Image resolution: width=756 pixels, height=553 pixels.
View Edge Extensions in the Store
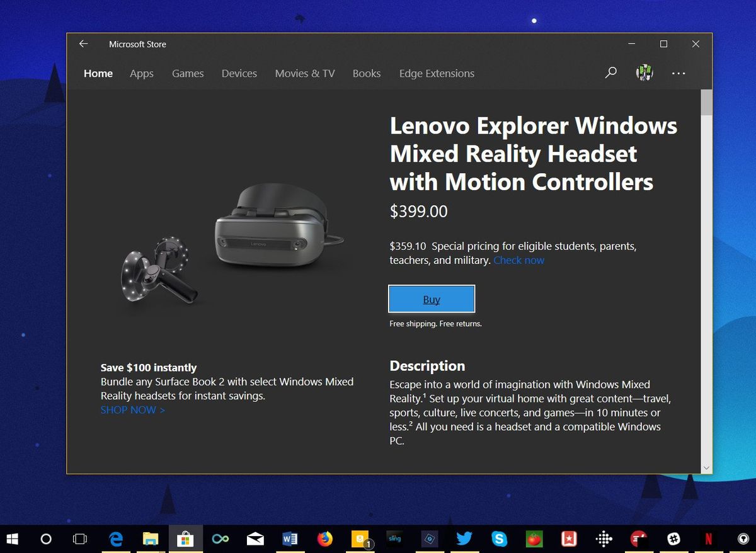click(x=437, y=74)
